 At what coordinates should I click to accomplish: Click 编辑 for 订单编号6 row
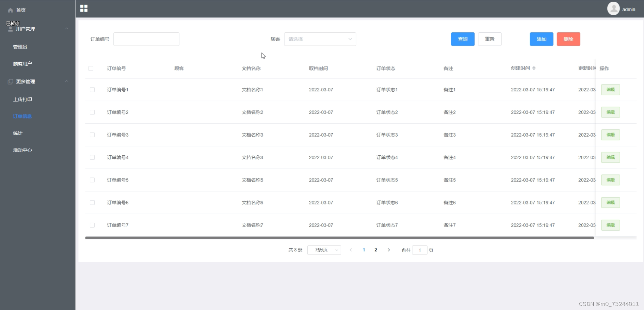[x=610, y=202]
